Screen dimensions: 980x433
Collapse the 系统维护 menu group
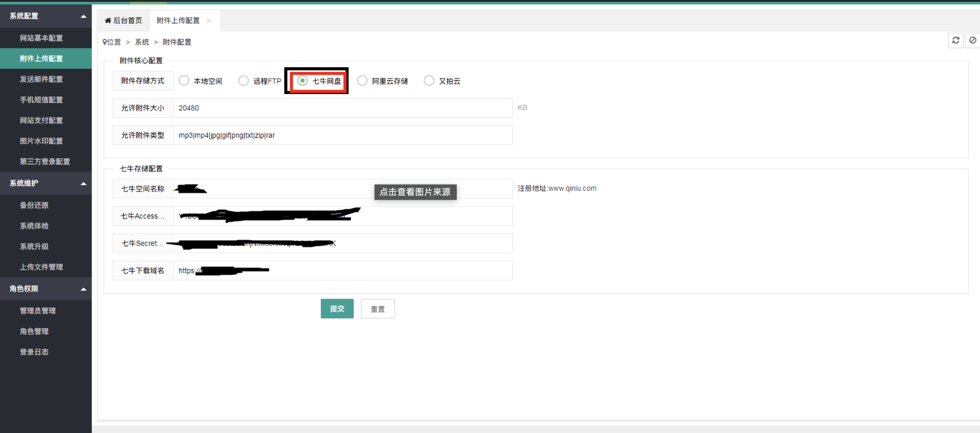[84, 183]
